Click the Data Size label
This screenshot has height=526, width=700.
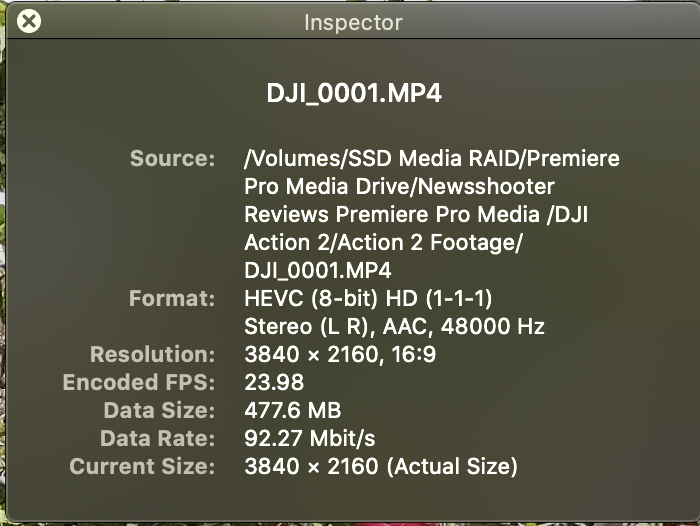pyautogui.click(x=159, y=411)
